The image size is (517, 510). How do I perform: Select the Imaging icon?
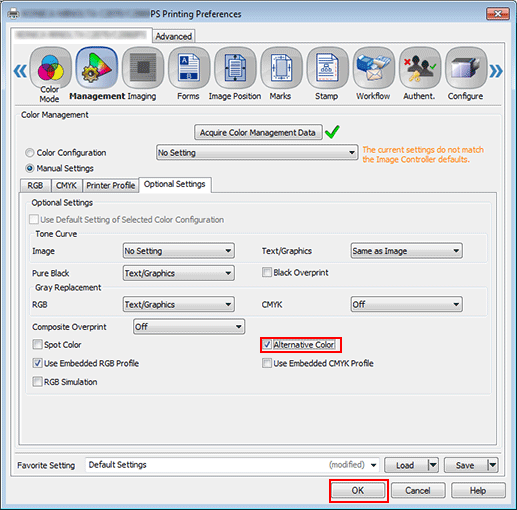pos(143,68)
